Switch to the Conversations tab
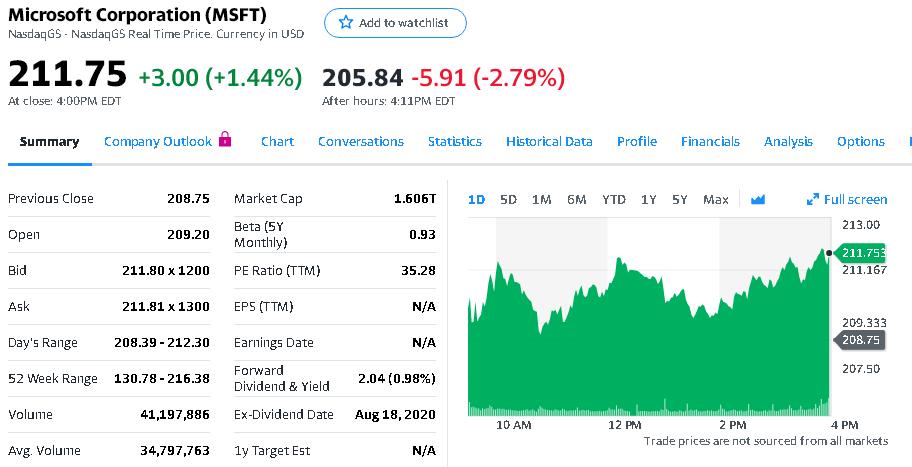 pos(361,141)
